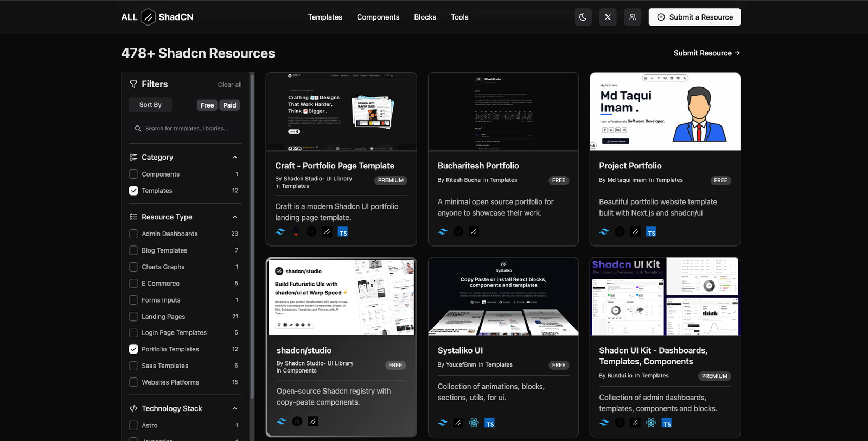Toggle dark mode with the moon icon

tap(583, 17)
